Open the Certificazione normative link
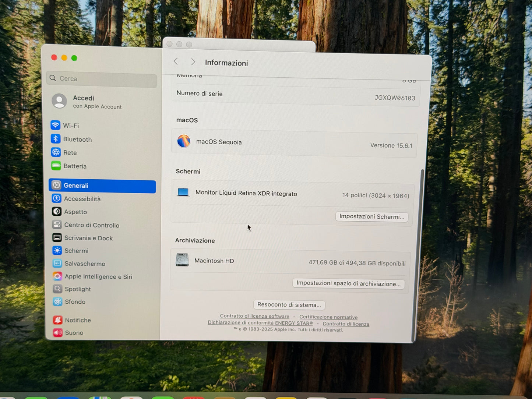This screenshot has height=399, width=532. coord(328,317)
